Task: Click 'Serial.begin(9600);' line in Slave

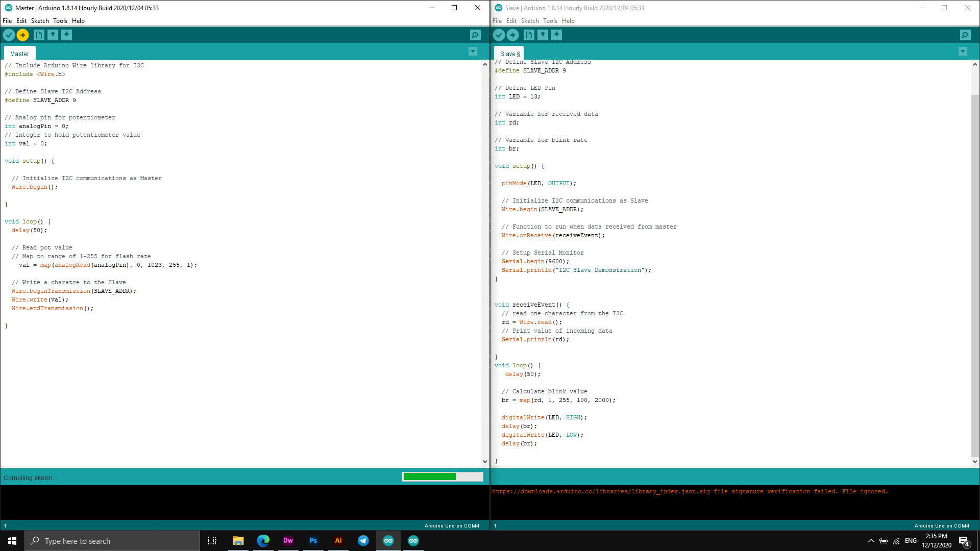Action: [535, 262]
